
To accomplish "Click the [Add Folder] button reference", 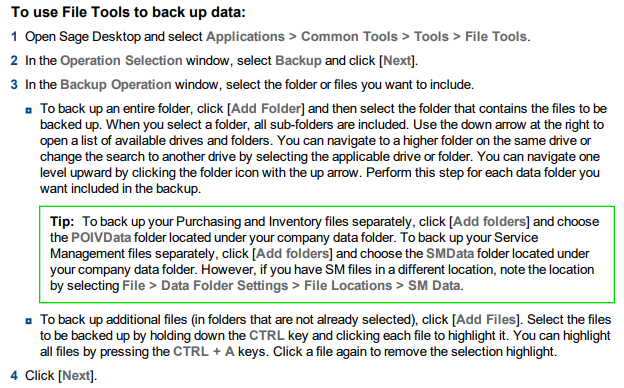I will point(266,109).
